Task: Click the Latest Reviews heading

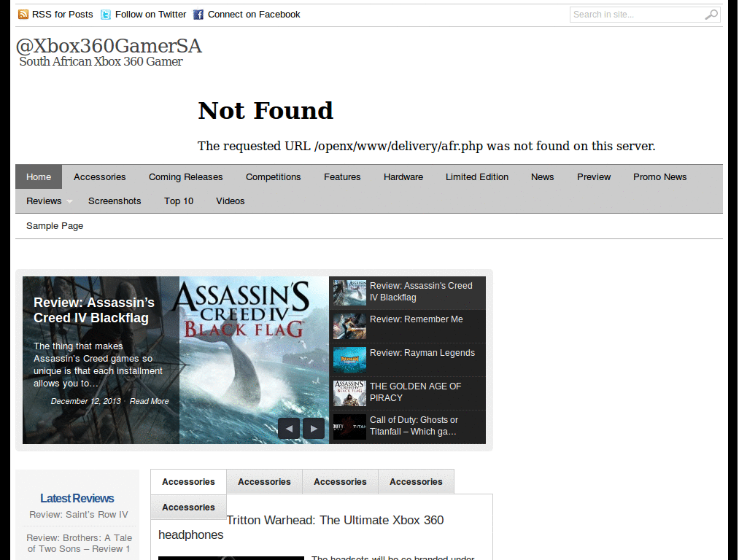Action: [x=77, y=498]
